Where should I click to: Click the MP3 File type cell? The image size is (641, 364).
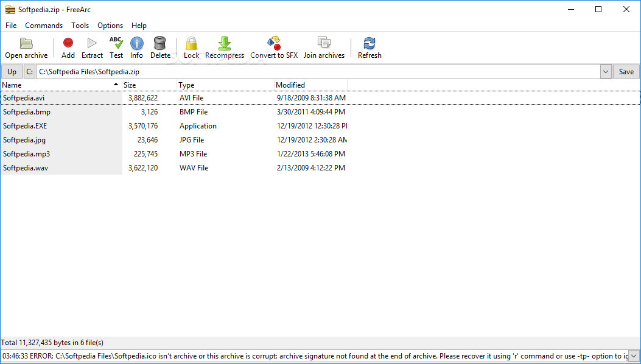(x=194, y=154)
